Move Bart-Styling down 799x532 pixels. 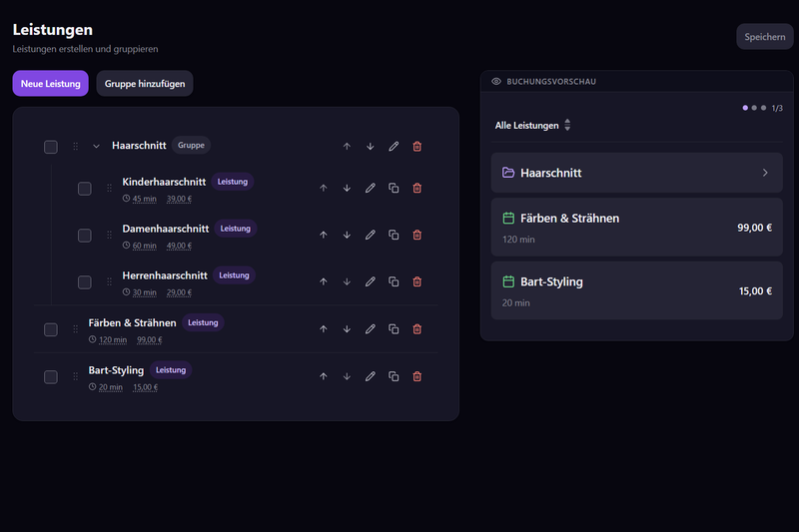pos(347,376)
